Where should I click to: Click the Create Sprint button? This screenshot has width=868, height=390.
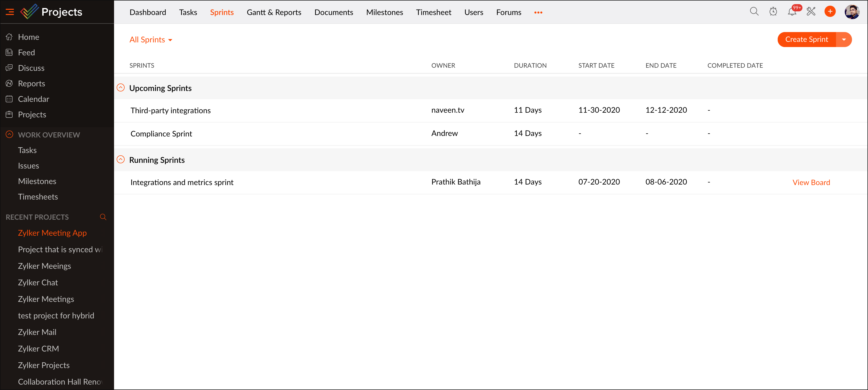tap(806, 40)
